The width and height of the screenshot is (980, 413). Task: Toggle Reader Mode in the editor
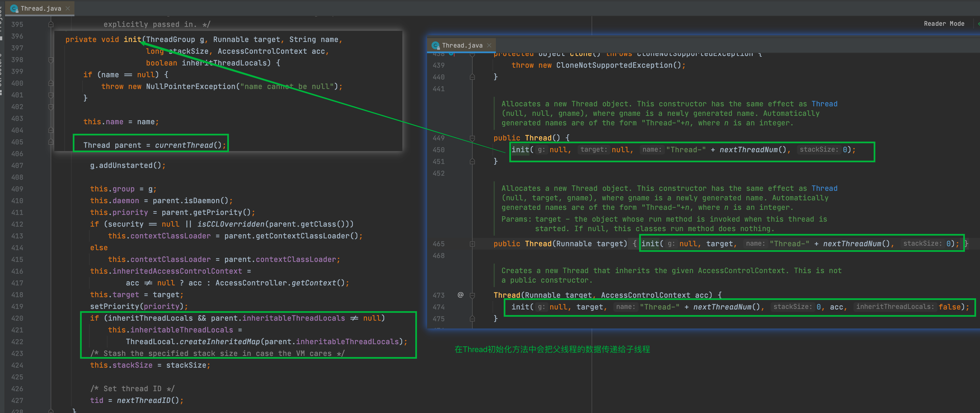pyautogui.click(x=944, y=24)
